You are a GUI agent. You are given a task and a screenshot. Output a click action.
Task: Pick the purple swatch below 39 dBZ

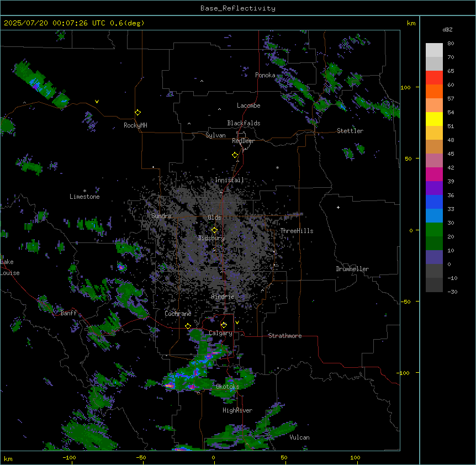(x=434, y=188)
